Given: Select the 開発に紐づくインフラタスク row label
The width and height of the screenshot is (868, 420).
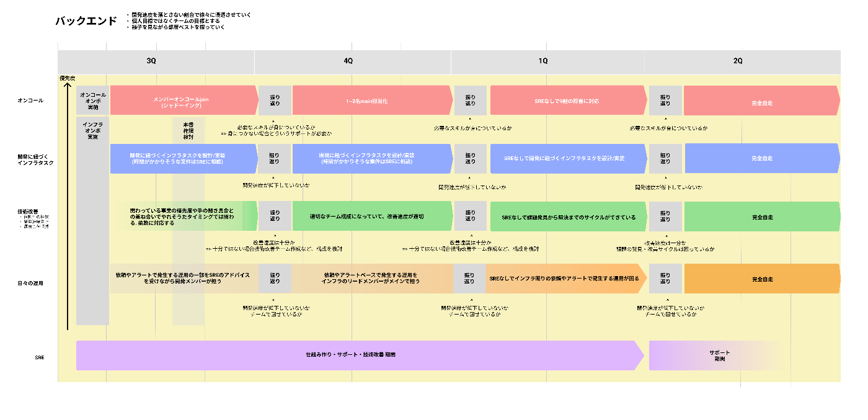Looking at the screenshot, I should [x=36, y=159].
